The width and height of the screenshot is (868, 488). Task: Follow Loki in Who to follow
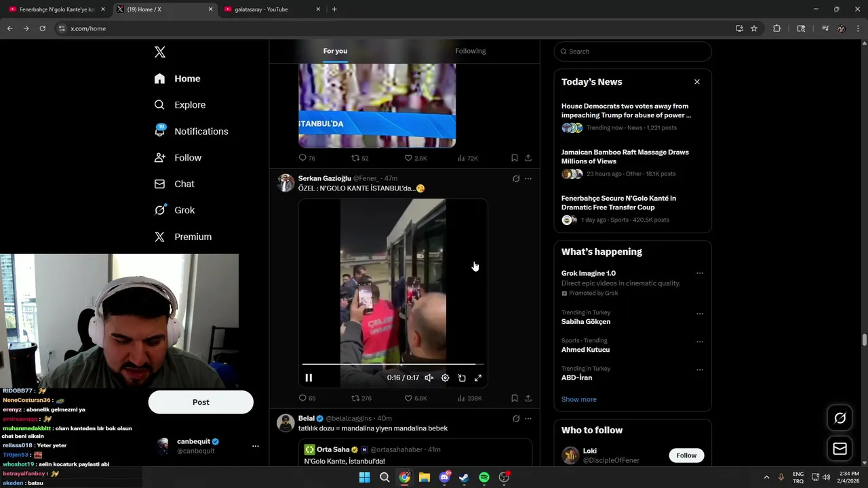[x=686, y=455]
